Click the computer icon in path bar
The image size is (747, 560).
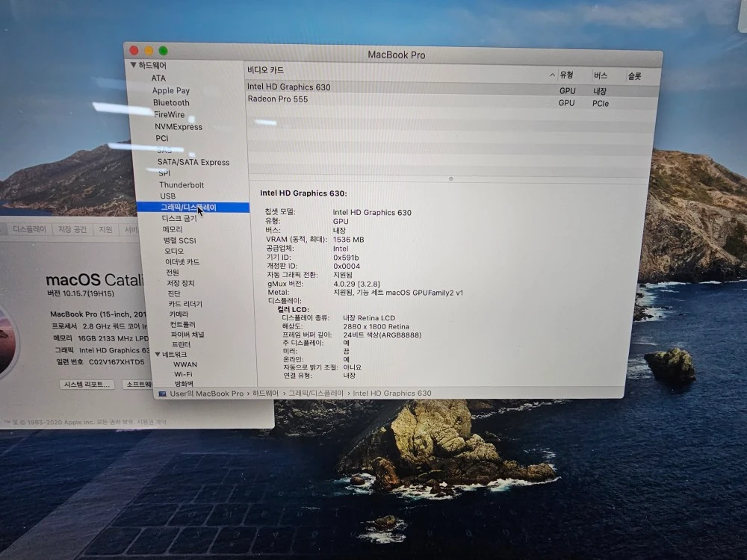coord(162,393)
